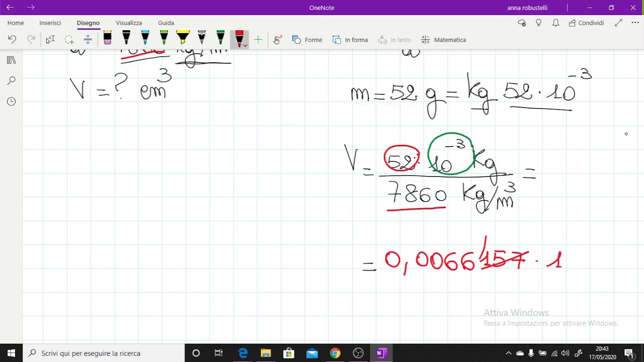
Task: Select the Disegno tab
Action: (88, 23)
